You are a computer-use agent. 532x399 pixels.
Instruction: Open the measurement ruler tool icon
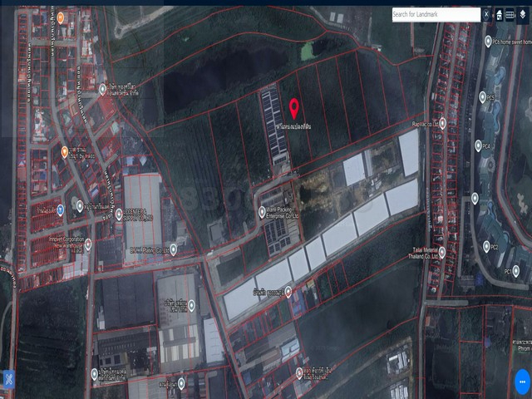(x=510, y=14)
